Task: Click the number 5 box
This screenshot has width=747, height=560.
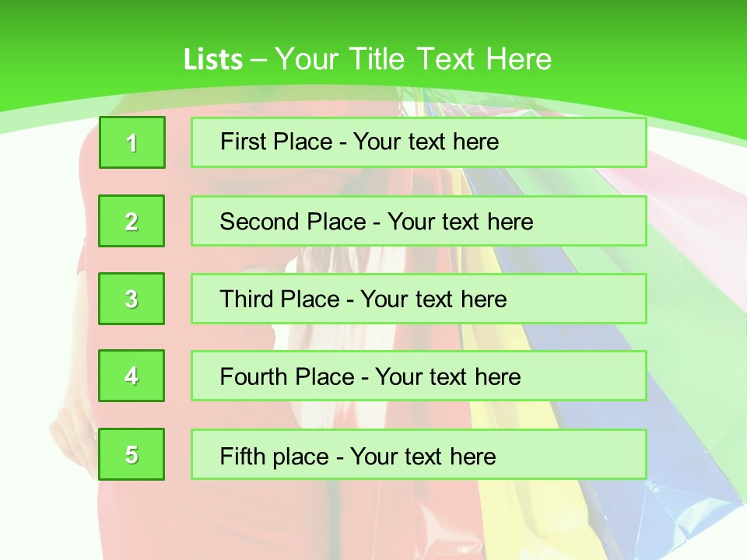Action: pos(132,454)
